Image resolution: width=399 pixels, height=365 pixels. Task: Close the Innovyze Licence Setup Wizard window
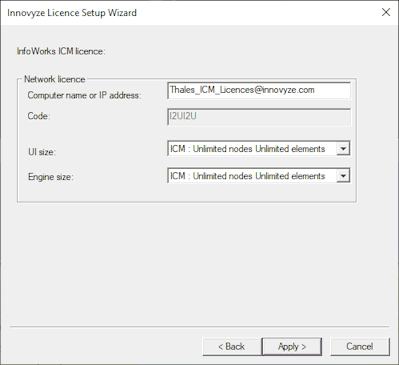tap(386, 12)
